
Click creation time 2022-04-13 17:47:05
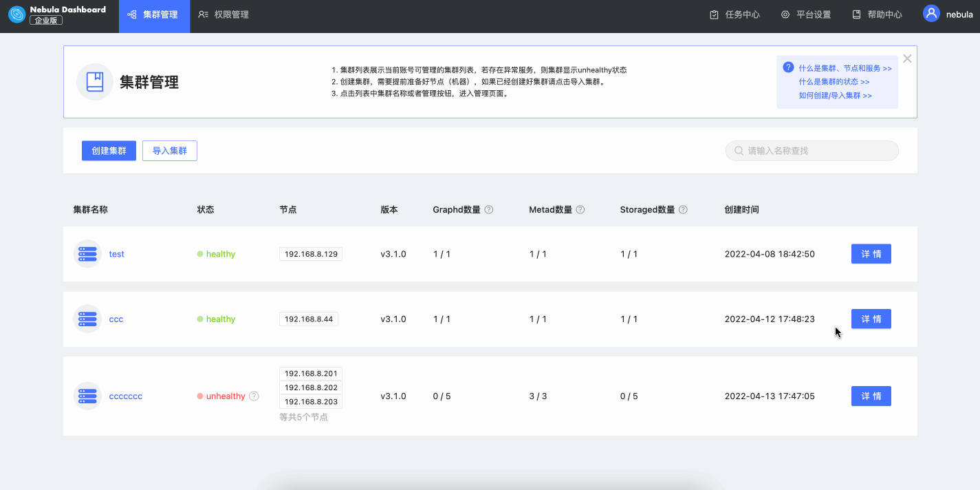770,396
